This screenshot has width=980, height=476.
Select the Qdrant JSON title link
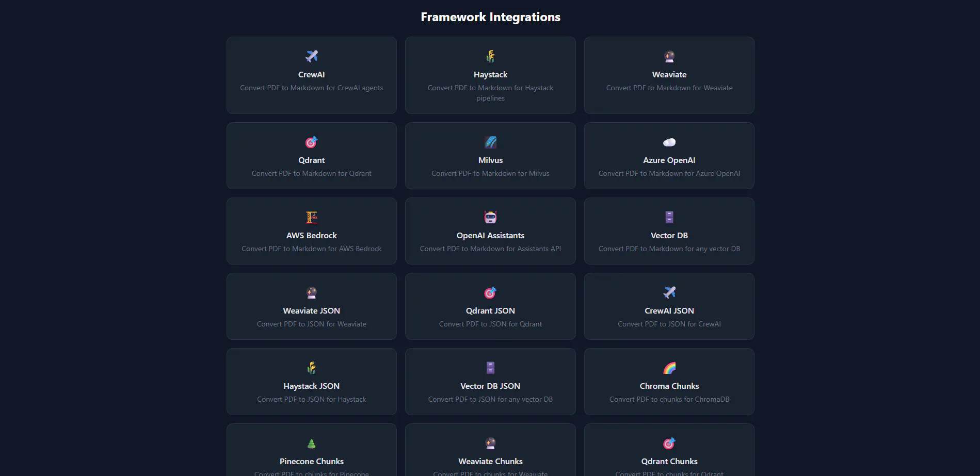490,311
